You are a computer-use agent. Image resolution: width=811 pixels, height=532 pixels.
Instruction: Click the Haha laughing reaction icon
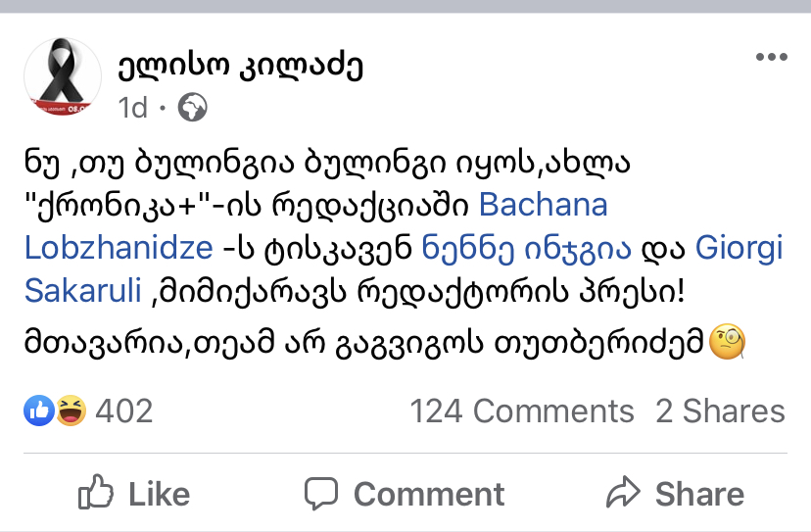click(x=69, y=411)
